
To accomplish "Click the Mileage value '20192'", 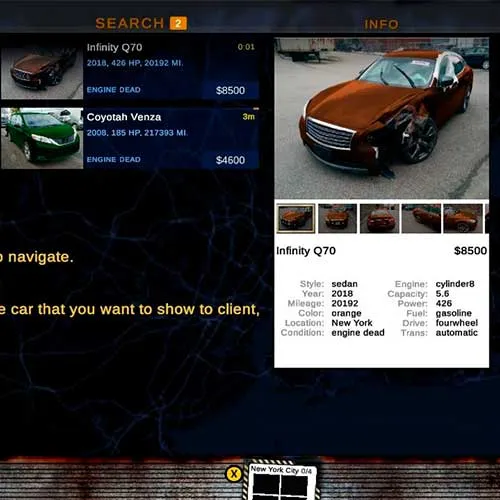I will (345, 303).
